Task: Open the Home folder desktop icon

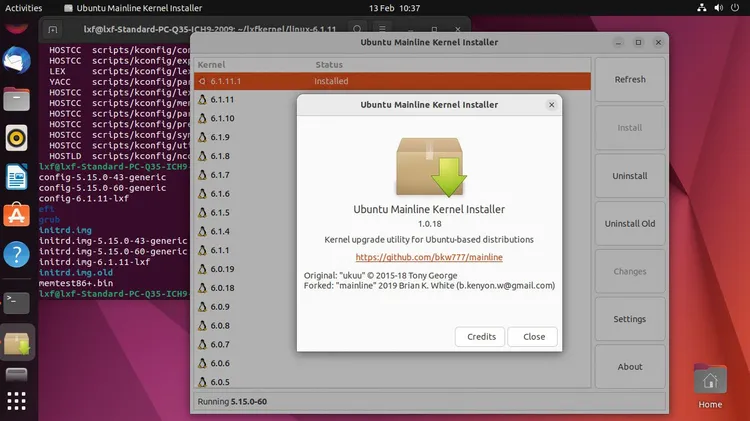Action: click(710, 387)
